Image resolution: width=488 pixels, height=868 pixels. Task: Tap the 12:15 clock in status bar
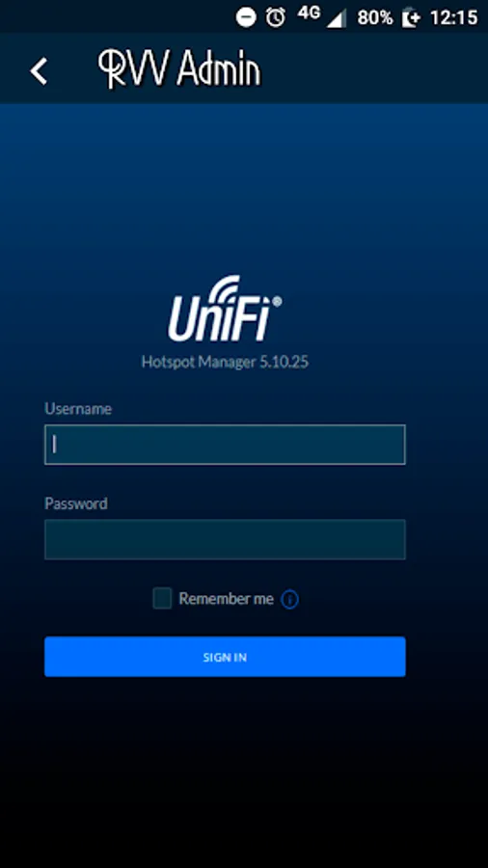[453, 17]
